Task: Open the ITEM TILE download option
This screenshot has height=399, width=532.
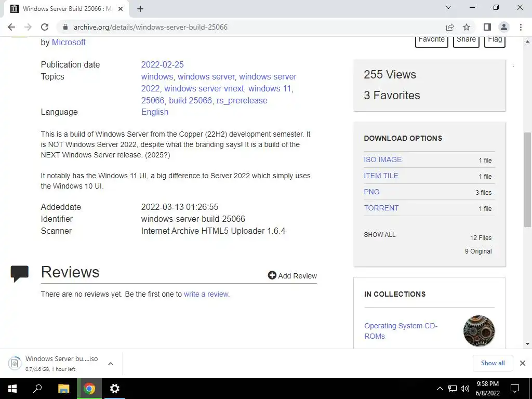Action: [381, 176]
